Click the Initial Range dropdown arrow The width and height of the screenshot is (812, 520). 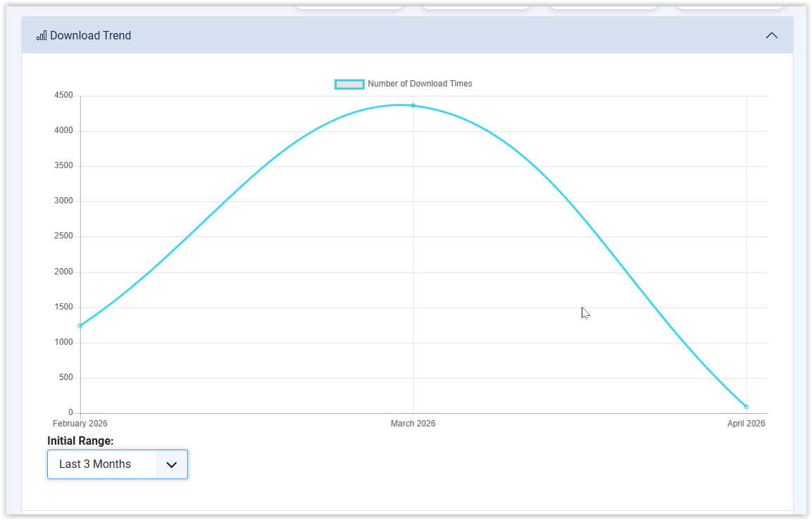171,464
